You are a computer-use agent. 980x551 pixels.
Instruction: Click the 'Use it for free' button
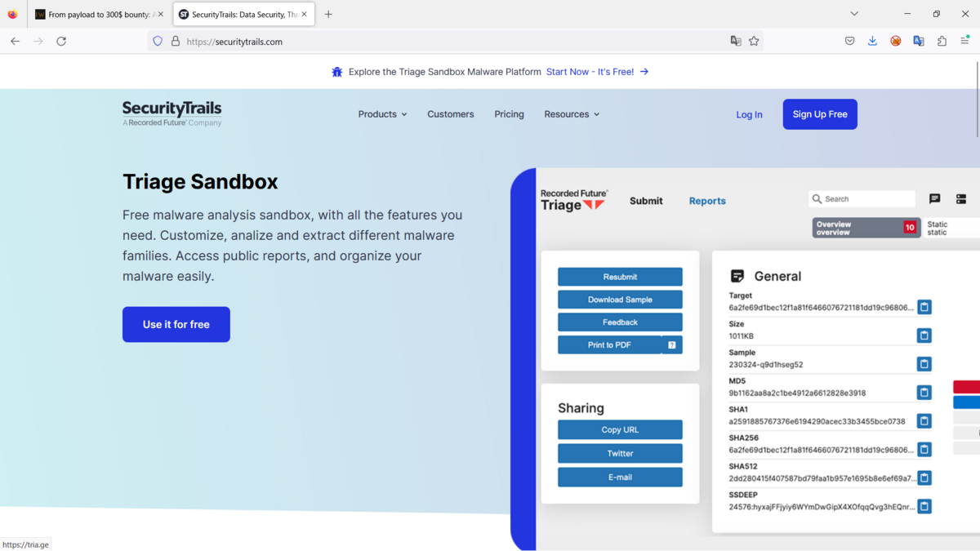[176, 324]
